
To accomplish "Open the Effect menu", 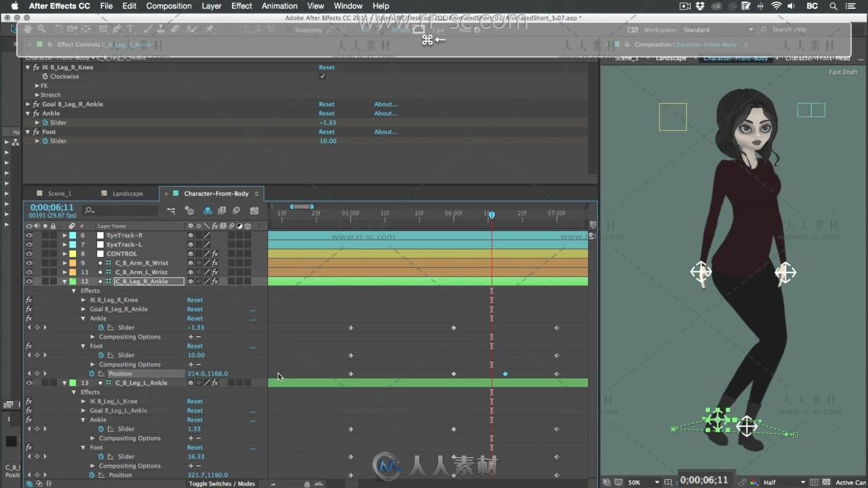I will tap(241, 6).
